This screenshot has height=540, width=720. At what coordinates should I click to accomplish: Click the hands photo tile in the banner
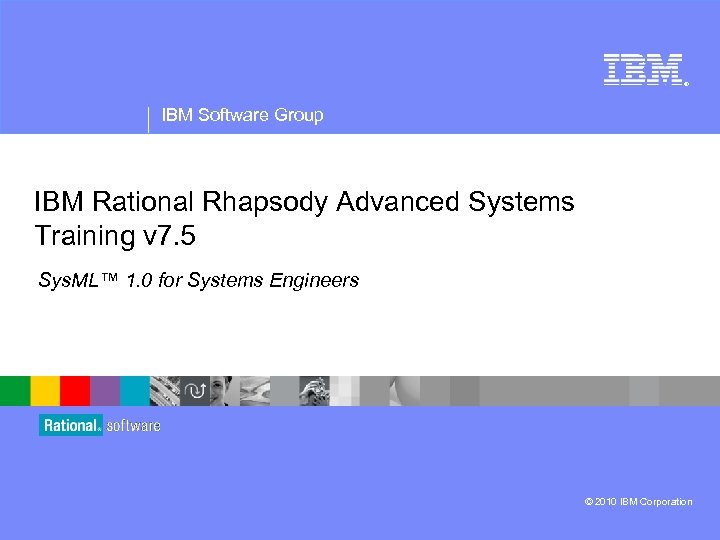(314, 391)
